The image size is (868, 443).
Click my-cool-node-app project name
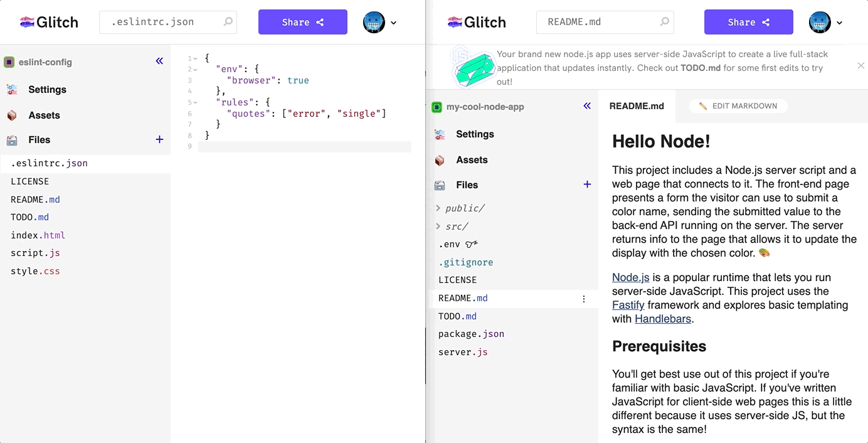[x=485, y=107]
